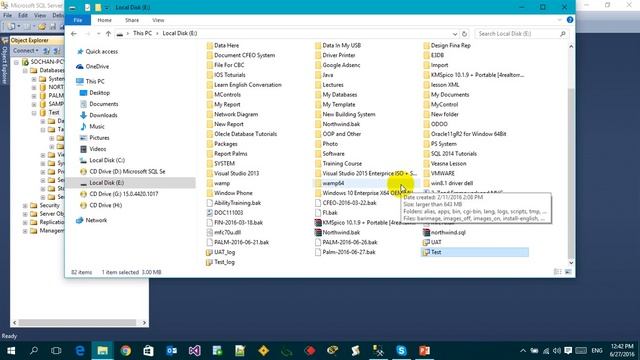Open the File menu in SQL Server
Viewport: 640px width, 360px height.
[7, 16]
